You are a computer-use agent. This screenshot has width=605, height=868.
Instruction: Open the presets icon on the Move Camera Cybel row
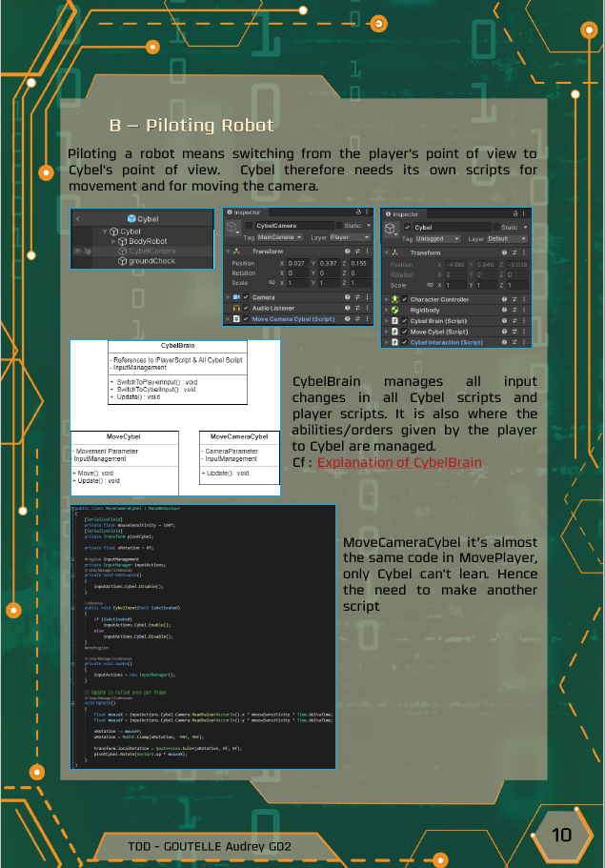pos(357,319)
